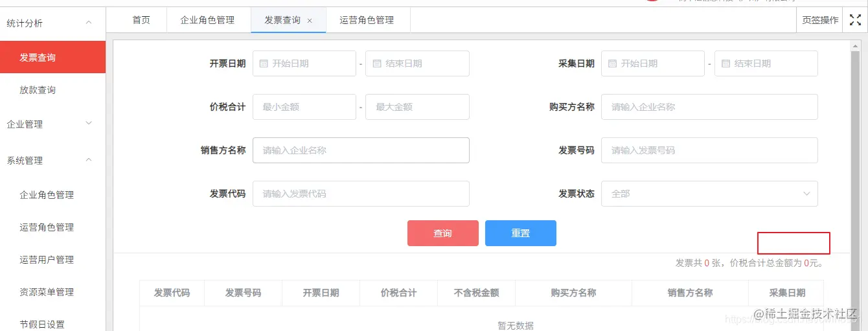This screenshot has height=331, width=868.
Task: Open 企业角色管理 in the sidebar
Action: coord(52,194)
